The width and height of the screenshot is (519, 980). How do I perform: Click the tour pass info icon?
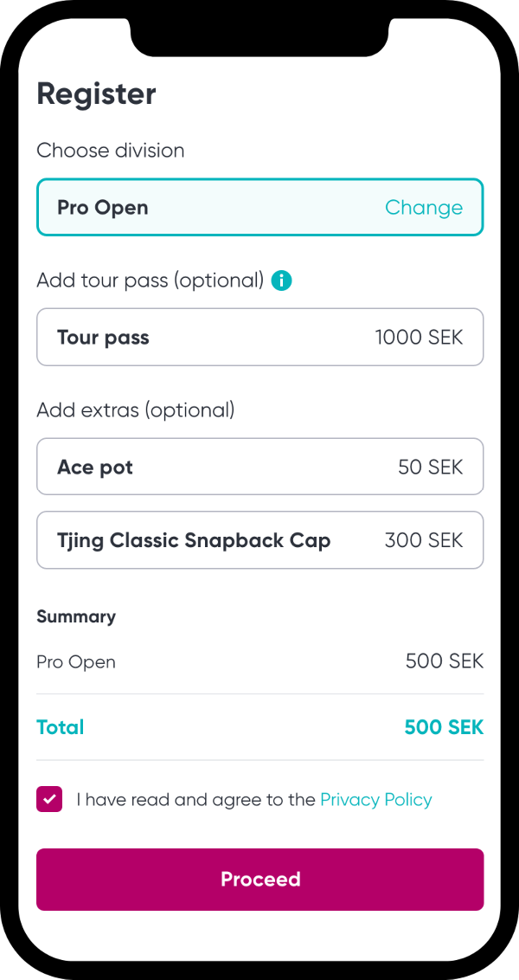281,280
